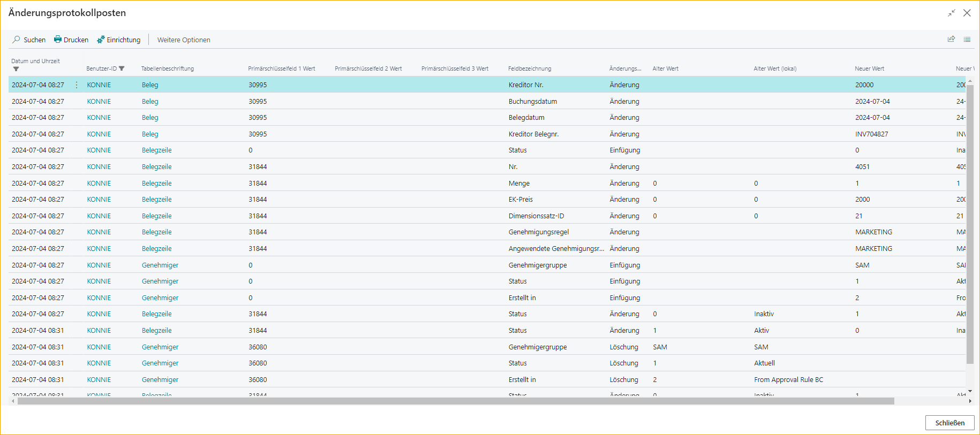Collapse the dialog with the shrink icon

952,13
